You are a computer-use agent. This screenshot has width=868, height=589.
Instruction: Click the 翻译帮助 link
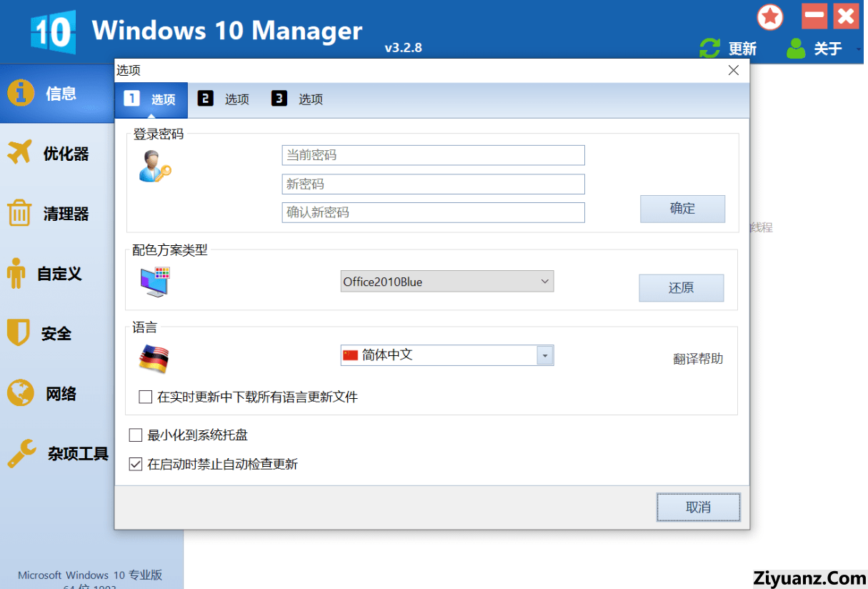pos(698,359)
